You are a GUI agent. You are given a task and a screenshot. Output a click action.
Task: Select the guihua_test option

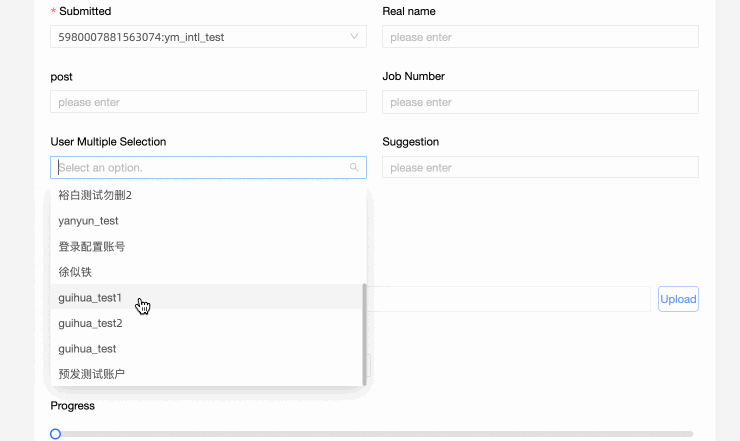point(88,349)
